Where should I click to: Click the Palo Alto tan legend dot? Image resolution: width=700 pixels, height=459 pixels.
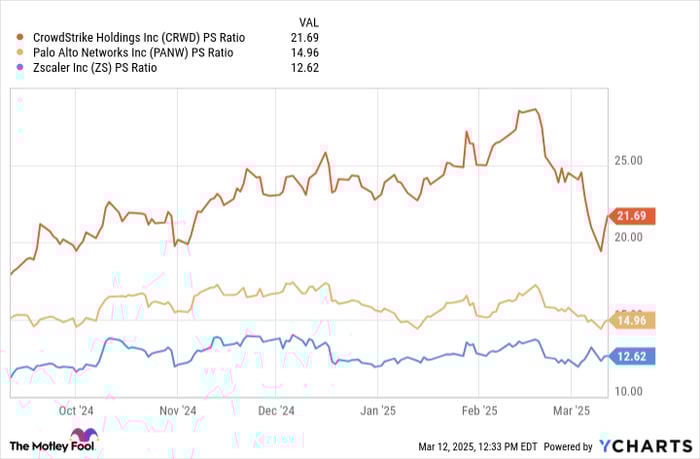point(20,53)
